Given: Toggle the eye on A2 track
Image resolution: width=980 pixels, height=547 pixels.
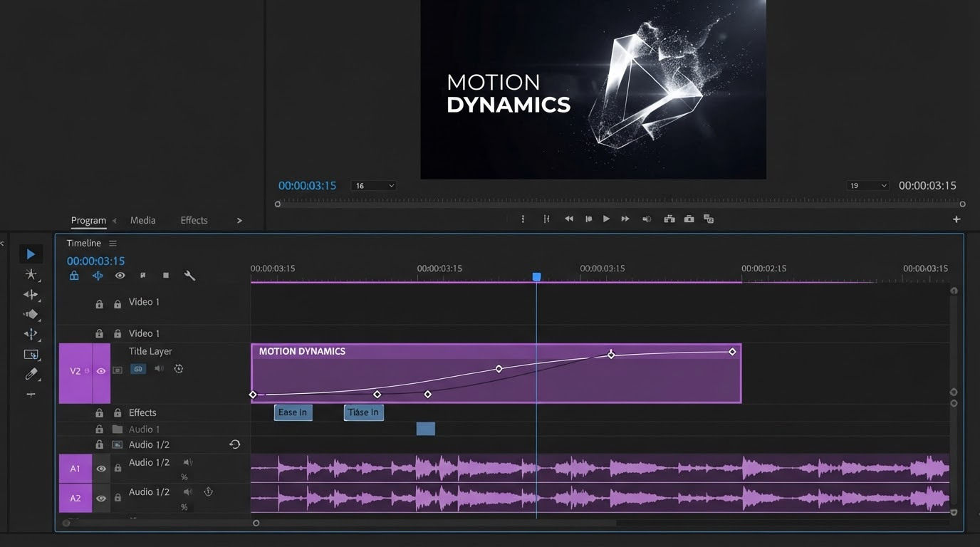Looking at the screenshot, I should (101, 499).
